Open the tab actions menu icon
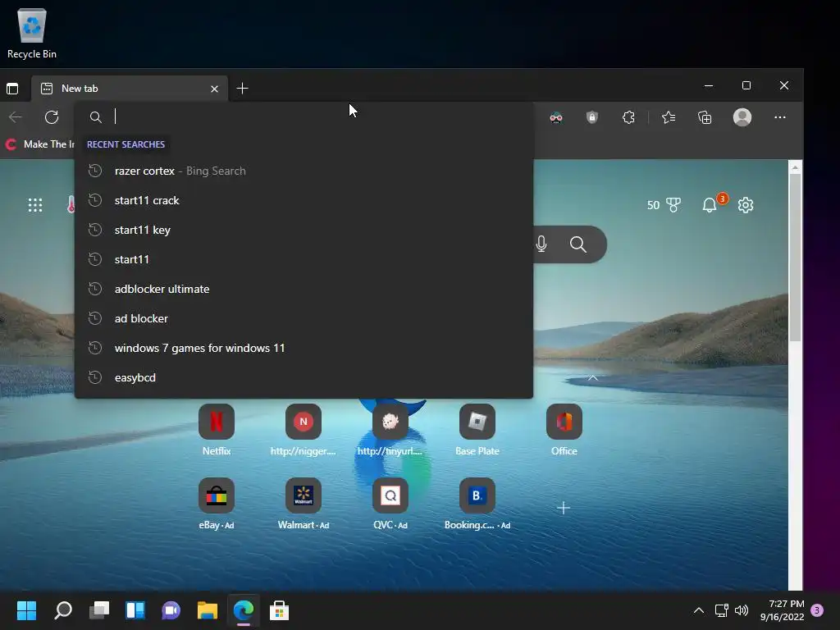Screen dimensions: 840x630 [12, 89]
